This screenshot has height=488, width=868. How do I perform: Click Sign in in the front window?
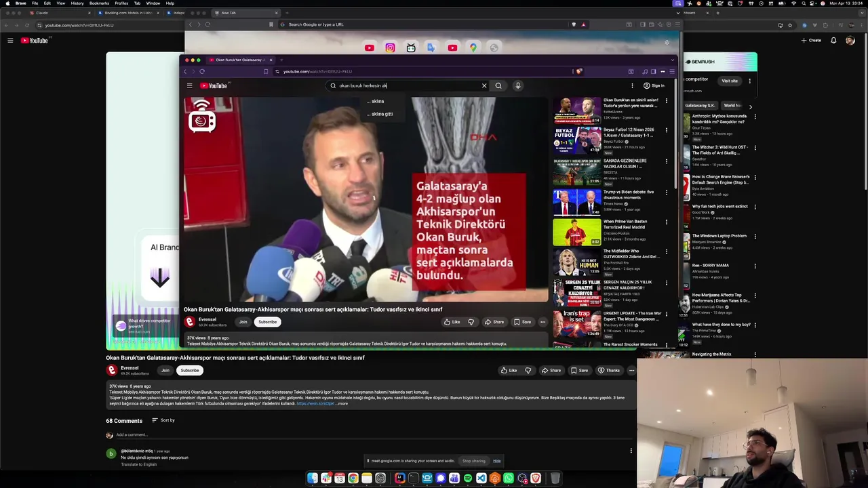654,85
